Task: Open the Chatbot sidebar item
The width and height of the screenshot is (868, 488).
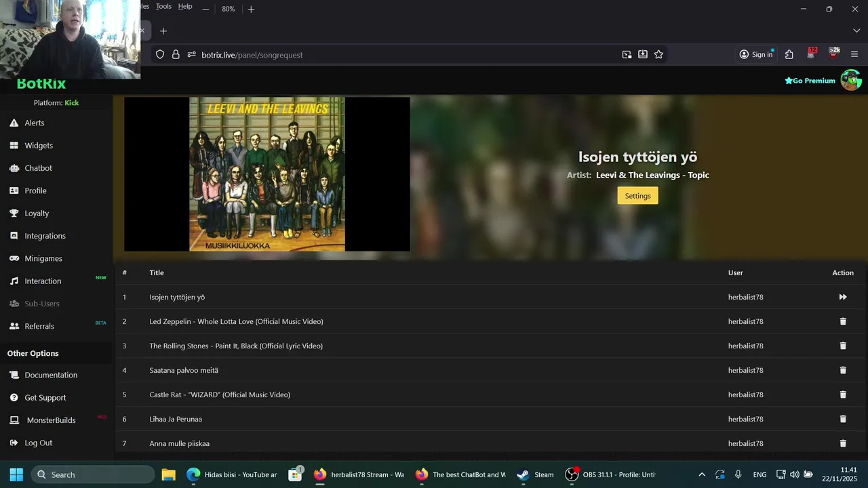Action: coord(38,168)
